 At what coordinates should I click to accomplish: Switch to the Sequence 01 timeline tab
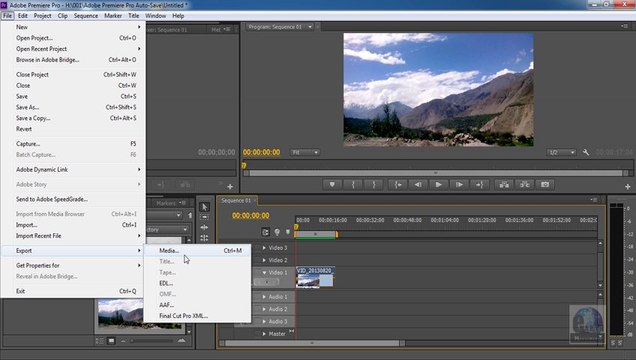236,200
